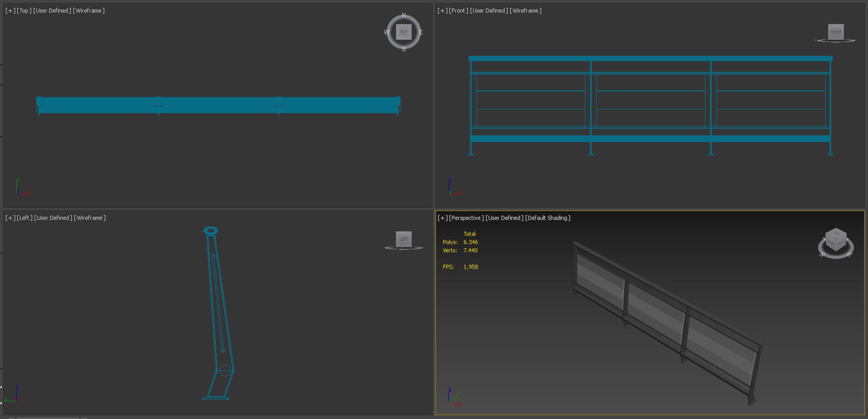Open the [+] general menu in the Perspective viewport
The height and width of the screenshot is (419, 868).
coord(443,218)
